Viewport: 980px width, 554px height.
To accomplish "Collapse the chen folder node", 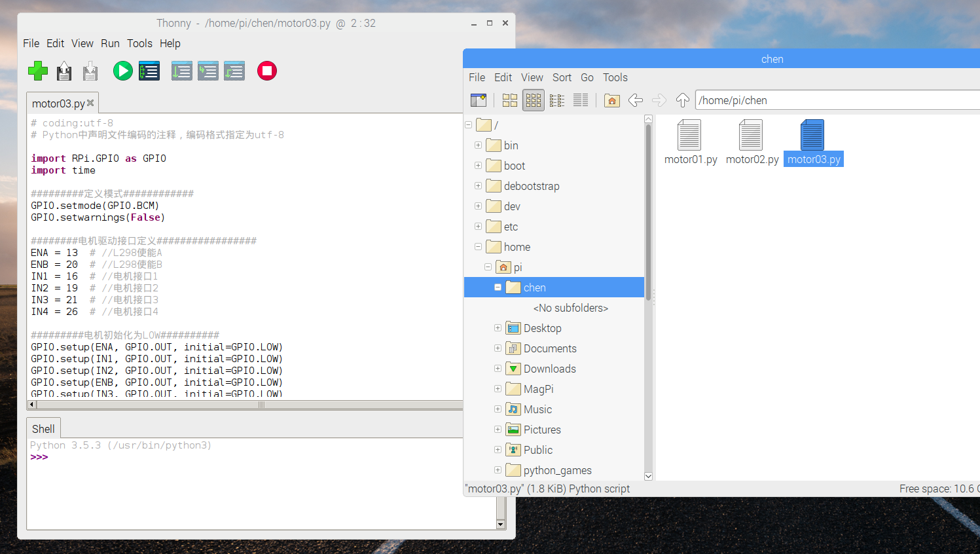I will (x=498, y=287).
